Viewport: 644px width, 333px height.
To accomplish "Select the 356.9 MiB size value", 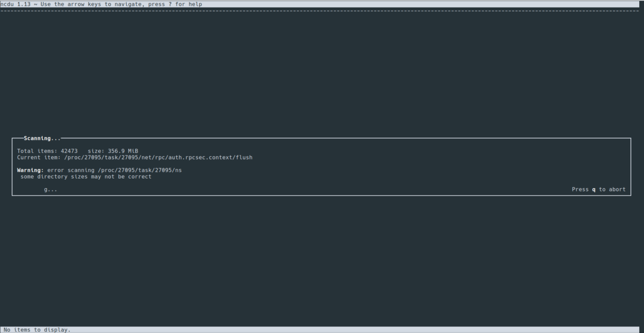I will pos(123,151).
